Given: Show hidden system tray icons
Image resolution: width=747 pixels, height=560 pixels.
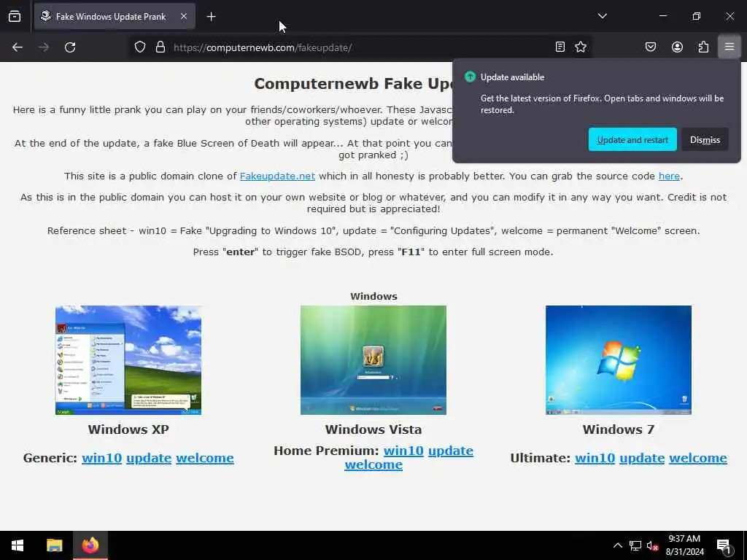Looking at the screenshot, I should point(617,545).
